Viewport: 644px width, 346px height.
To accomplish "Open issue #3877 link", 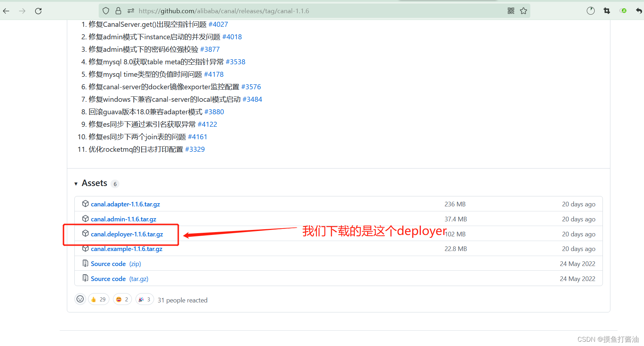I will click(210, 49).
